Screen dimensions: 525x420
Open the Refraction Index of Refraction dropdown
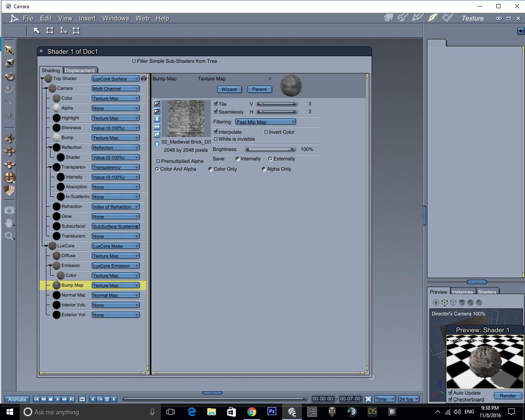(116, 207)
